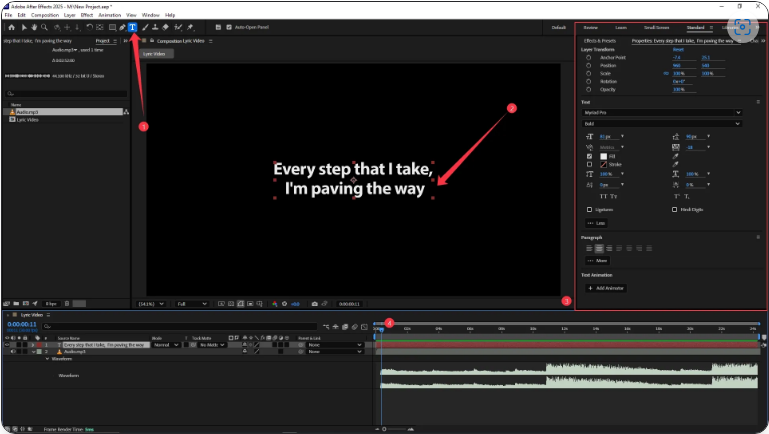Mute the Audio.mp3 layer speaker toggle
Viewport: 769px width, 434px height.
pyautogui.click(x=13, y=352)
